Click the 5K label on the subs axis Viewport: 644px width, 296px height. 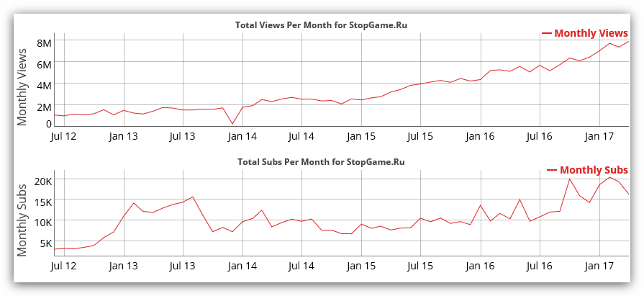tap(44, 243)
